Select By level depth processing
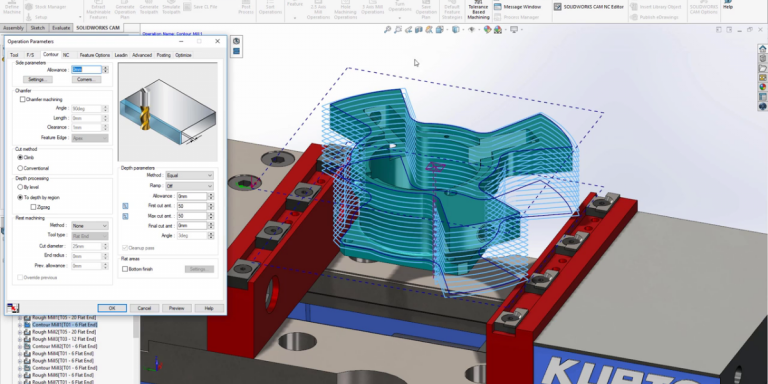Screen dimensions: 768x384 (20, 187)
